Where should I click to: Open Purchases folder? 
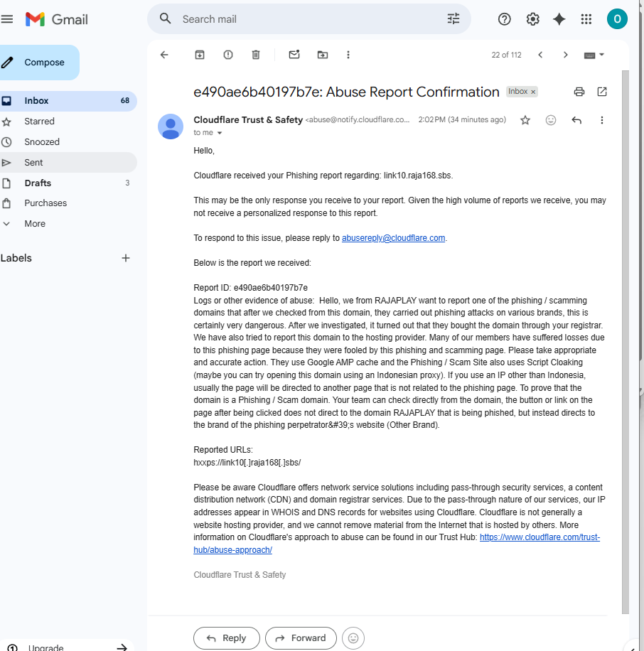tap(68, 203)
